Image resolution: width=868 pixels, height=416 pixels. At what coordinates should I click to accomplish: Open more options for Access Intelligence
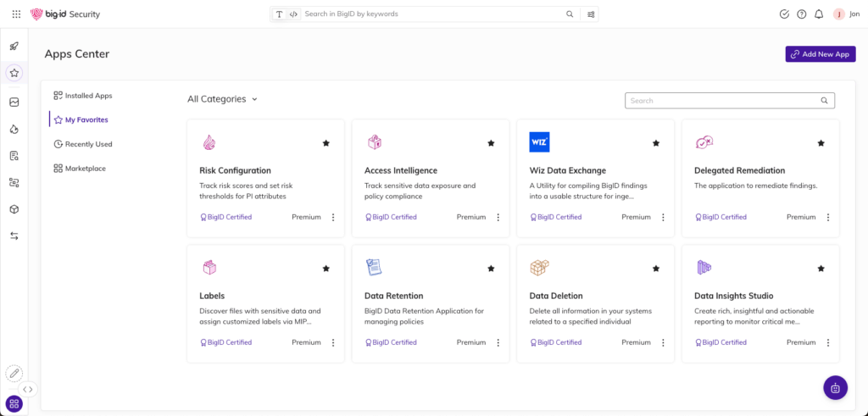[x=498, y=217]
